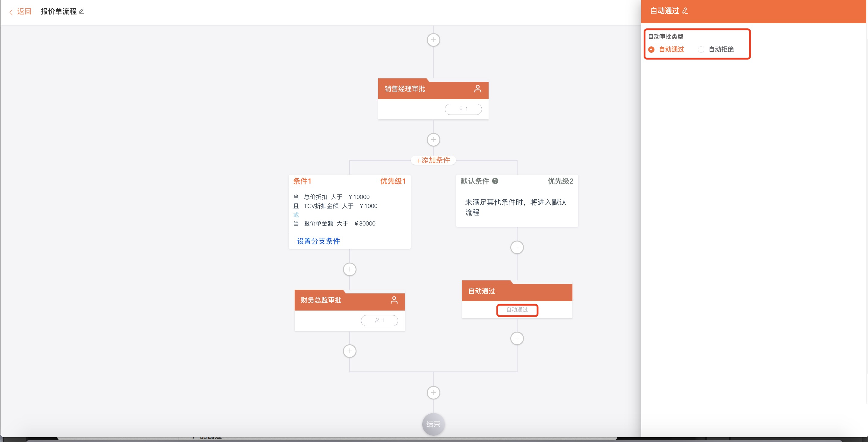This screenshot has width=868, height=442.
Task: Click the 返回 link at top left
Action: pos(24,11)
